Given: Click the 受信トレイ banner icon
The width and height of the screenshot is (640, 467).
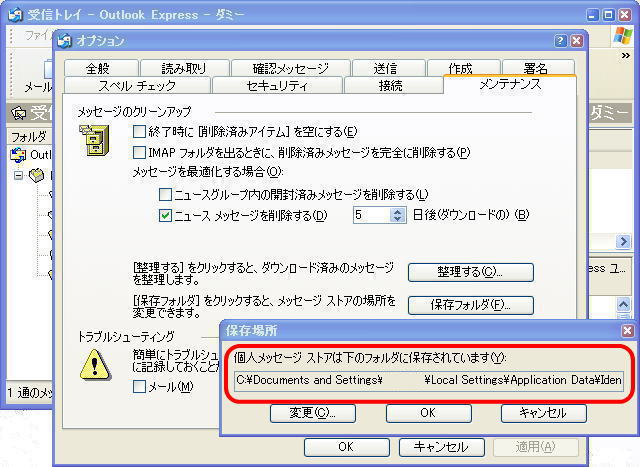Looking at the screenshot, I should click(x=18, y=113).
